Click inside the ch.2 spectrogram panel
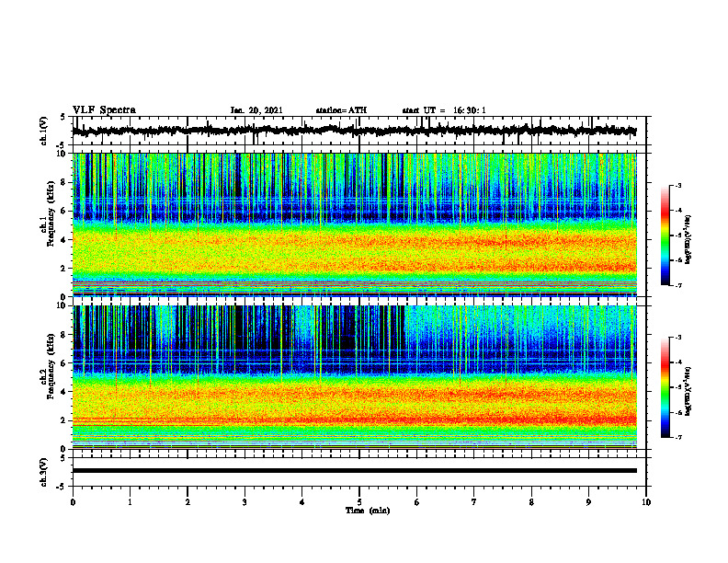Screen dimensions: 728x563 pos(355,377)
